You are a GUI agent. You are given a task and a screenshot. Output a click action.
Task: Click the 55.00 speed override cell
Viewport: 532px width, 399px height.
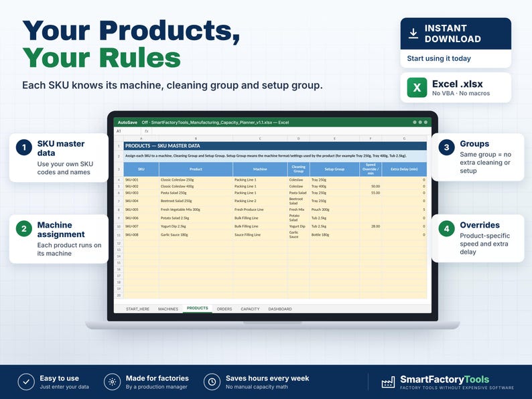click(x=371, y=193)
